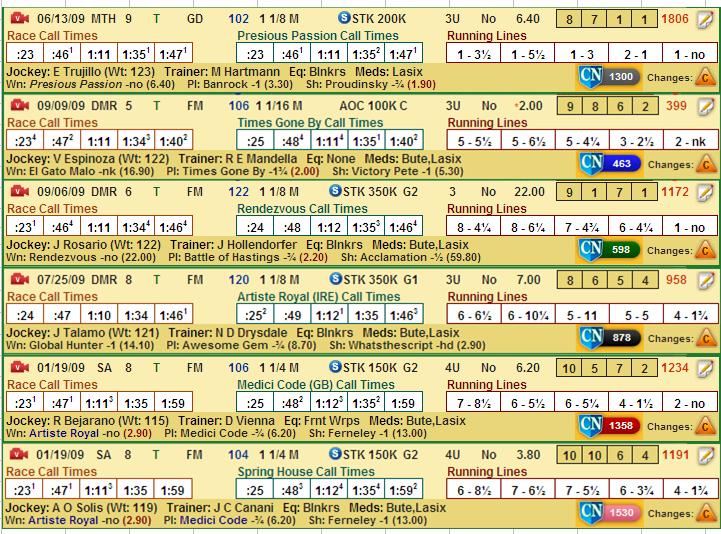Click the red number 399
This screenshot has width=721, height=534.
click(x=676, y=106)
